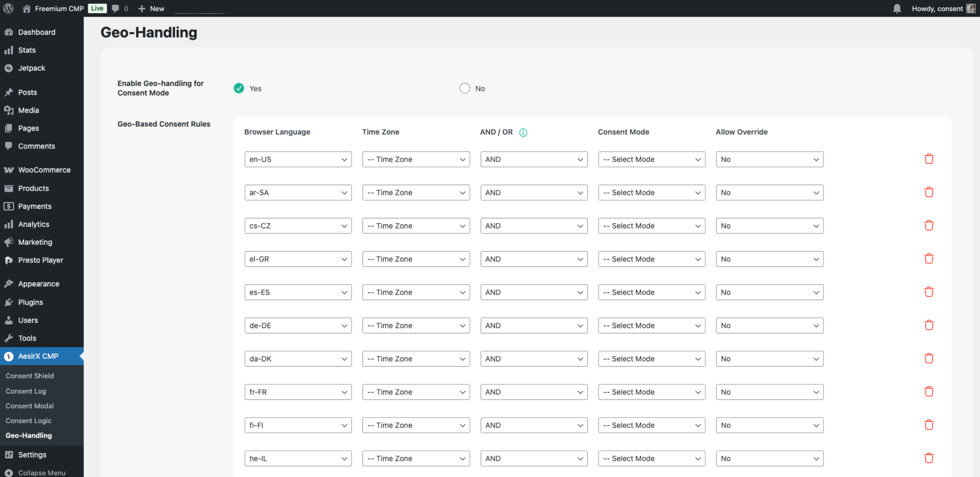Delete the en-US rule with the trash icon

click(929, 159)
